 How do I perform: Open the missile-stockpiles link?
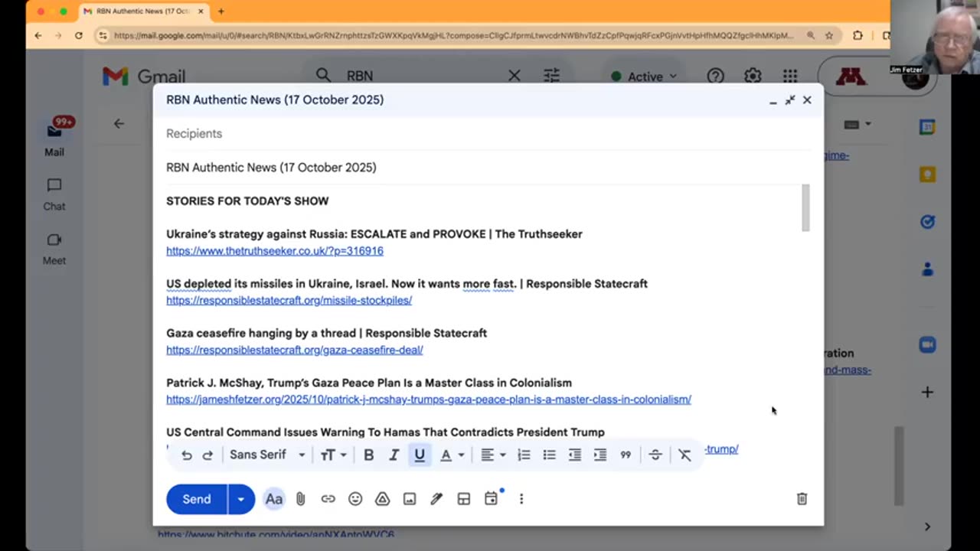289,301
